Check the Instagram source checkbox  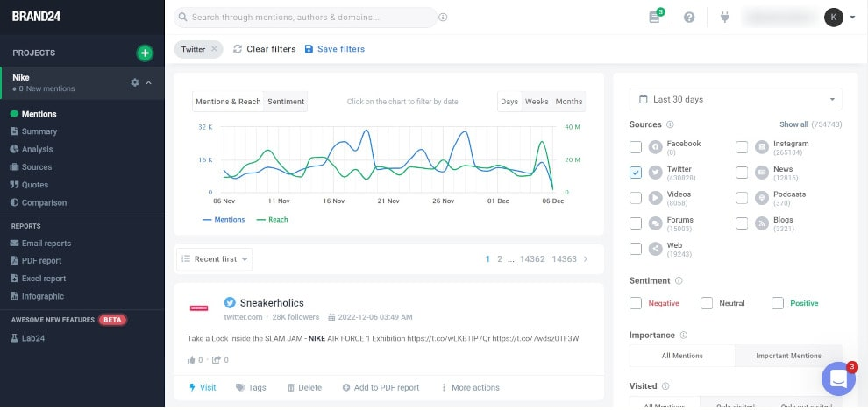tap(742, 147)
